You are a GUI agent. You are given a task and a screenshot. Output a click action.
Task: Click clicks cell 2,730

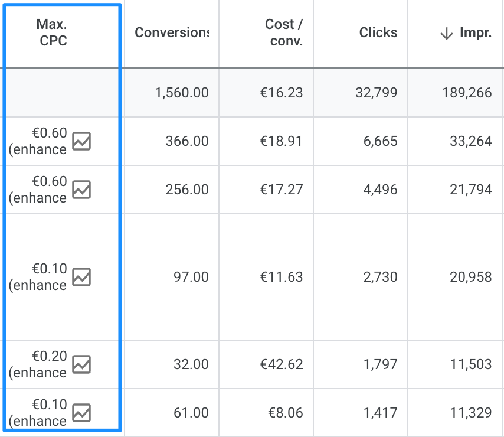point(381,277)
